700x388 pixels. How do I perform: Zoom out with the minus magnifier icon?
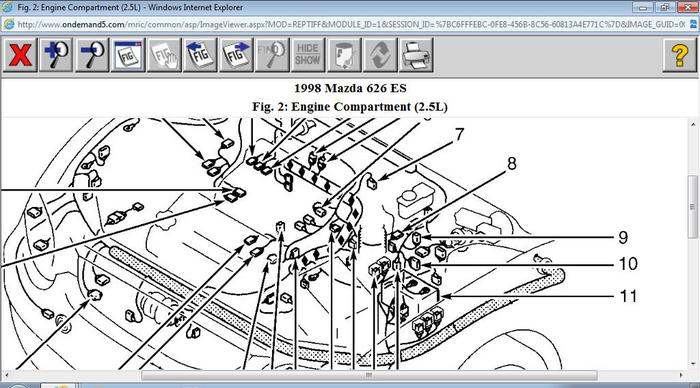(92, 55)
